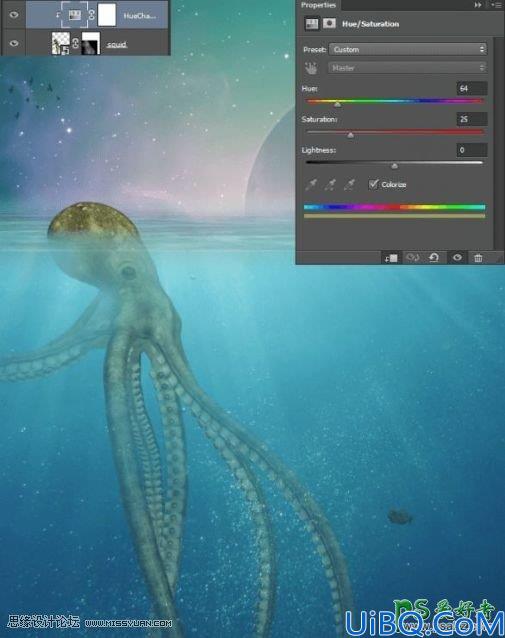
Task: Reset adjustment to defaults icon
Action: (434, 258)
